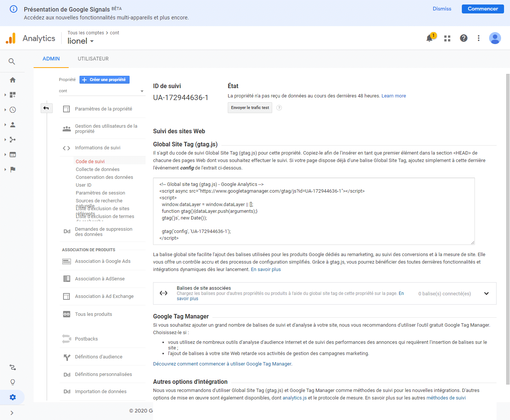Image resolution: width=510 pixels, height=420 pixels.
Task: Click the help tooltip next to Envoyer le trafic test
Action: (279, 108)
